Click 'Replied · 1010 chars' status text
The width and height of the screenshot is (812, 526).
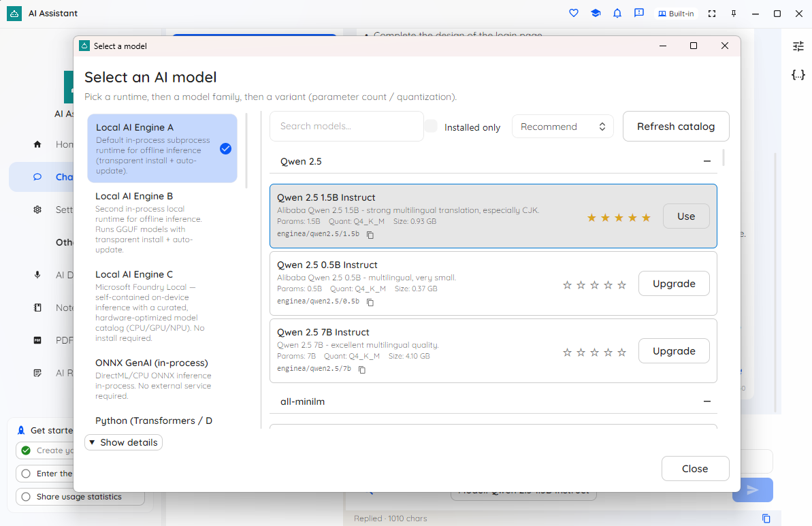tap(391, 519)
